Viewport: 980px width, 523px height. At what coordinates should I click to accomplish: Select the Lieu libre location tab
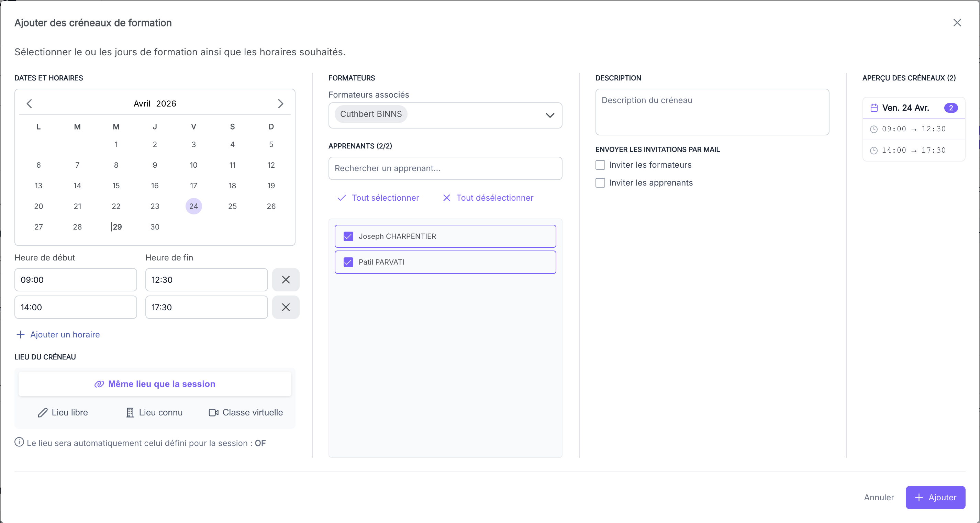point(63,412)
